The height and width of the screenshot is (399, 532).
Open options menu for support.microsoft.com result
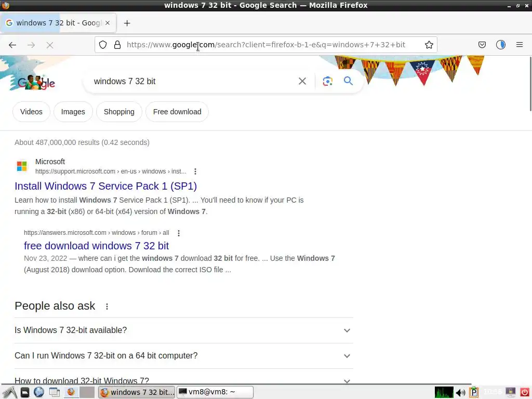[x=195, y=171]
